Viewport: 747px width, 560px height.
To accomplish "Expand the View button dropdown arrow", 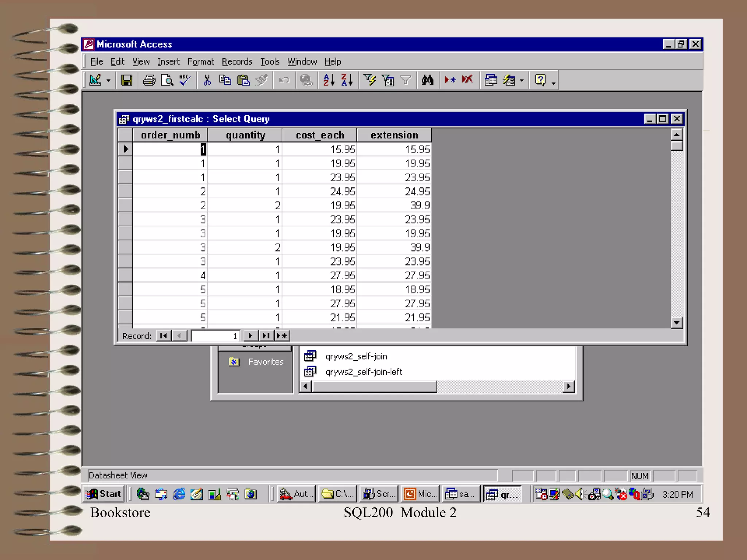I will [108, 80].
